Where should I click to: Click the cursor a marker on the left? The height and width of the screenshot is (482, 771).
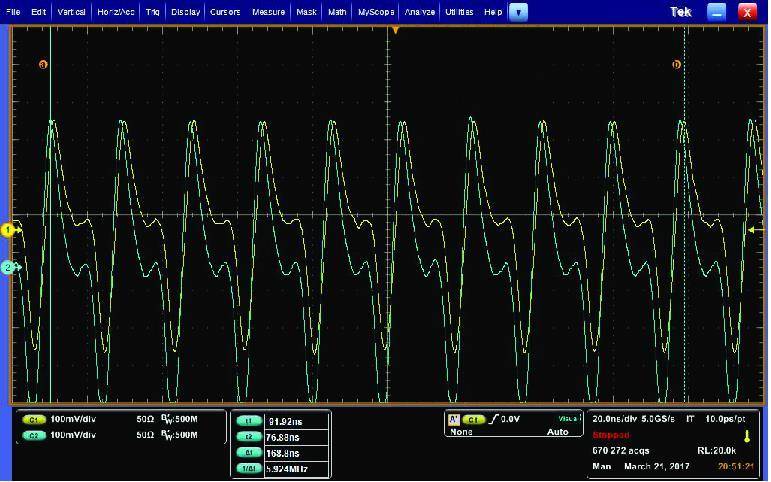point(43,65)
